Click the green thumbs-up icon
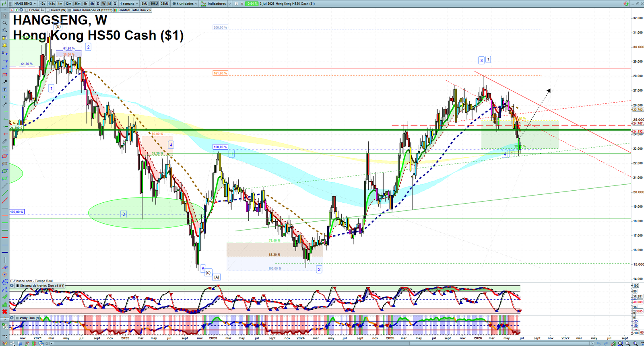This screenshot has height=346, width=644. click(x=5, y=305)
